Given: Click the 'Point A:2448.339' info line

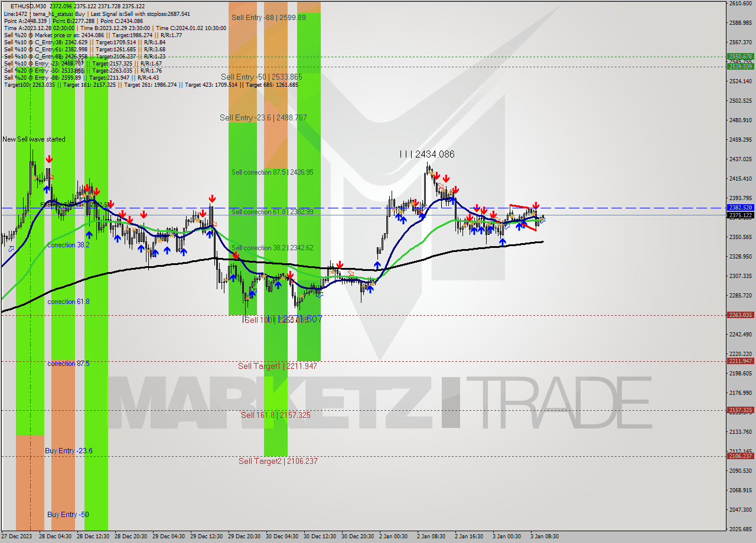Looking at the screenshot, I should [x=27, y=21].
